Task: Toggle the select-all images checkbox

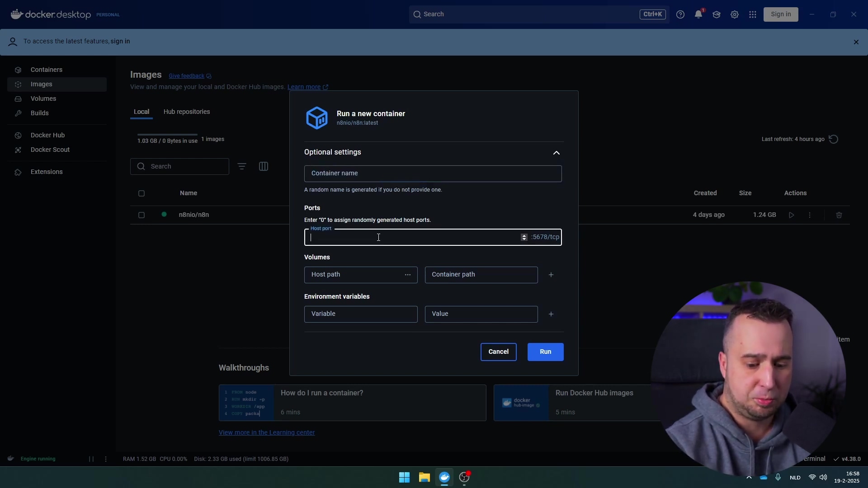Action: click(x=142, y=194)
